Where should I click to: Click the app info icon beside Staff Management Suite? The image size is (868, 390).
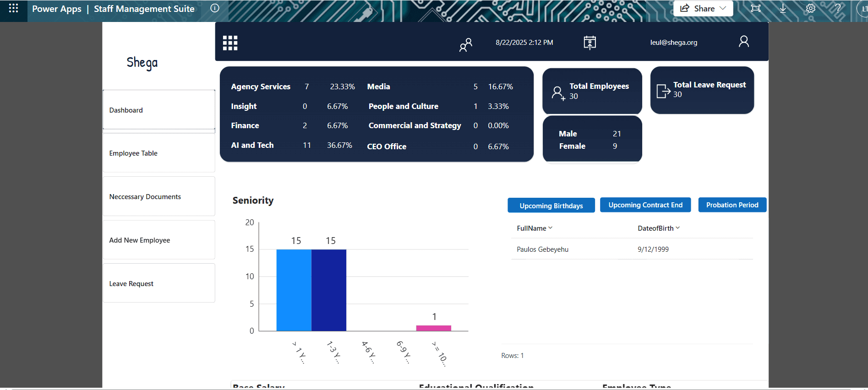coord(215,8)
